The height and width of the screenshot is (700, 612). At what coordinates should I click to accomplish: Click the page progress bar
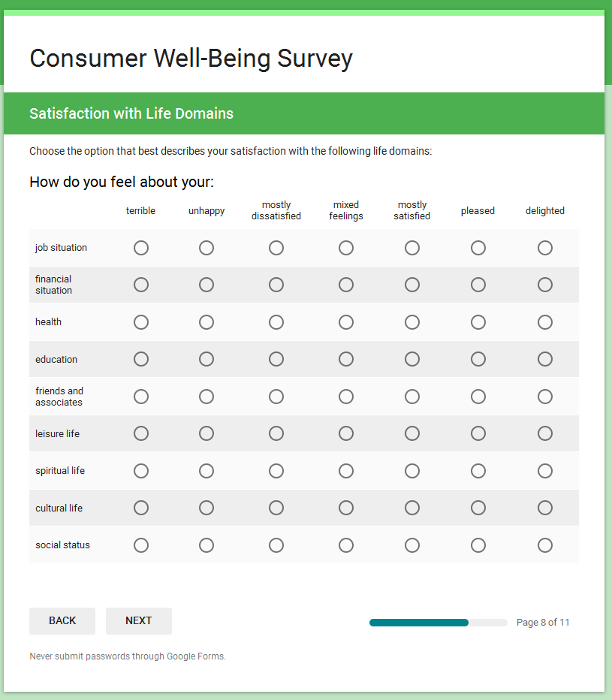tap(439, 623)
